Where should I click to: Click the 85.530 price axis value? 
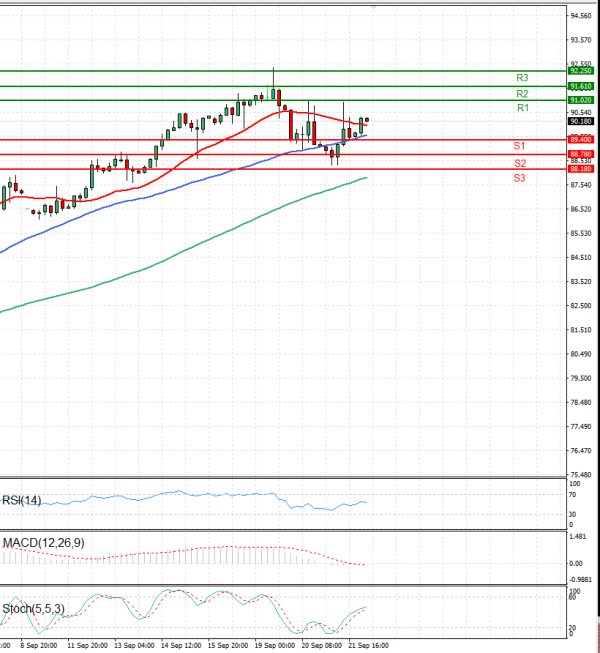click(x=581, y=233)
